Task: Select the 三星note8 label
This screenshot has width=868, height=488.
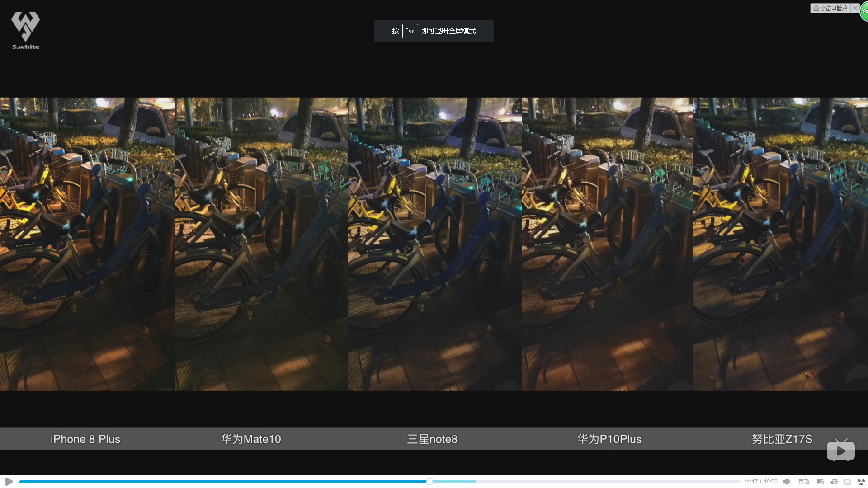Action: (x=432, y=439)
